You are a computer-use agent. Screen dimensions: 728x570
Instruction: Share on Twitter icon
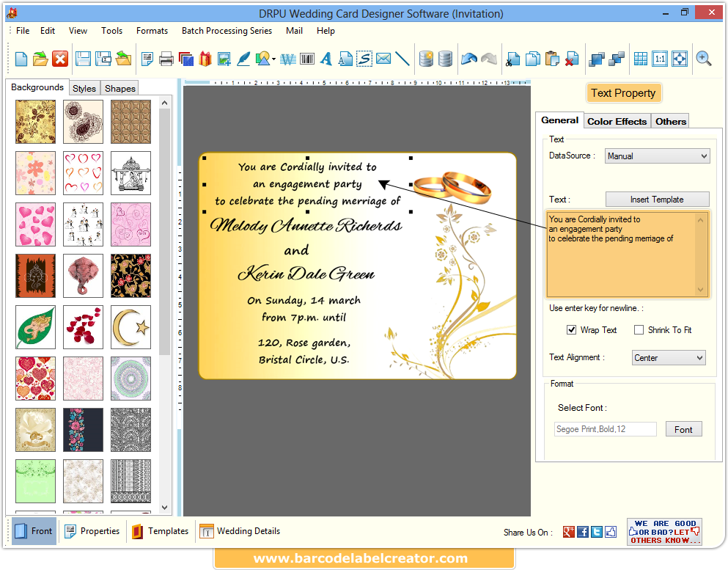[x=597, y=532]
